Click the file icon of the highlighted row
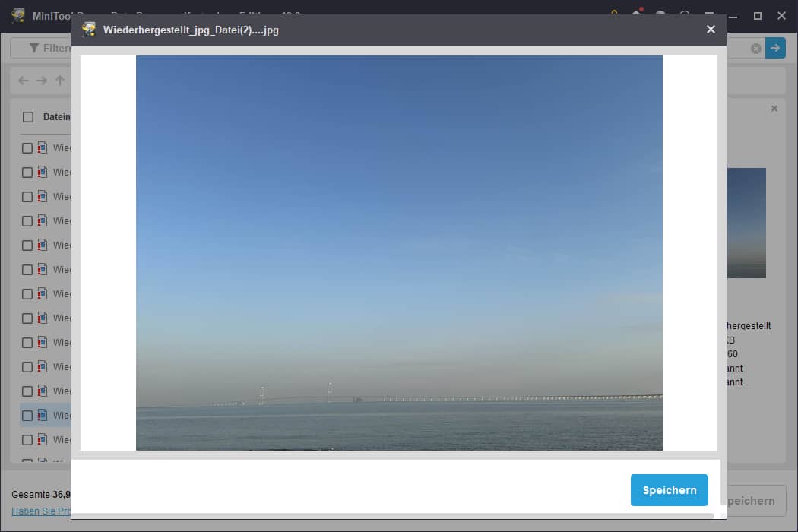Screen dimensions: 798x532 pos(43,415)
